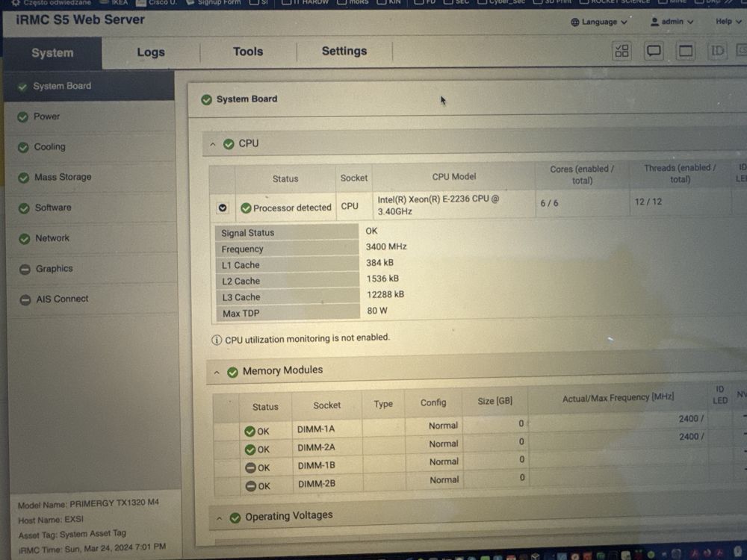The height and width of the screenshot is (560, 747).
Task: Click the user silhouette icon beside admin
Action: click(654, 22)
